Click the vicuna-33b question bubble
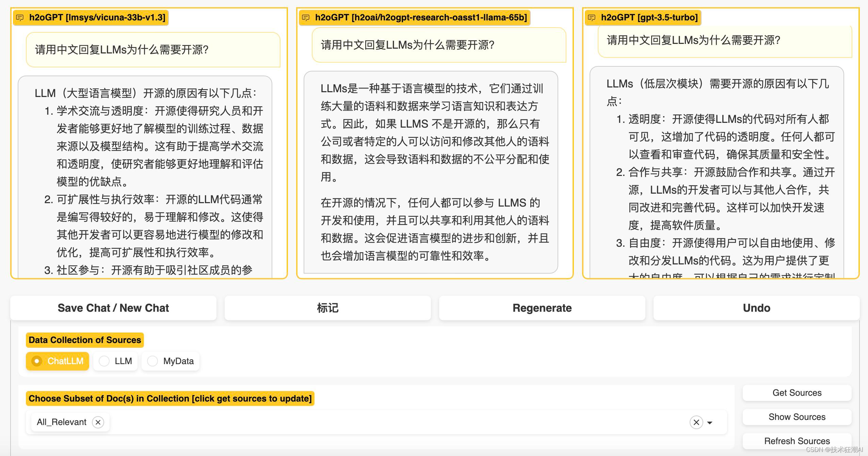 (x=153, y=50)
